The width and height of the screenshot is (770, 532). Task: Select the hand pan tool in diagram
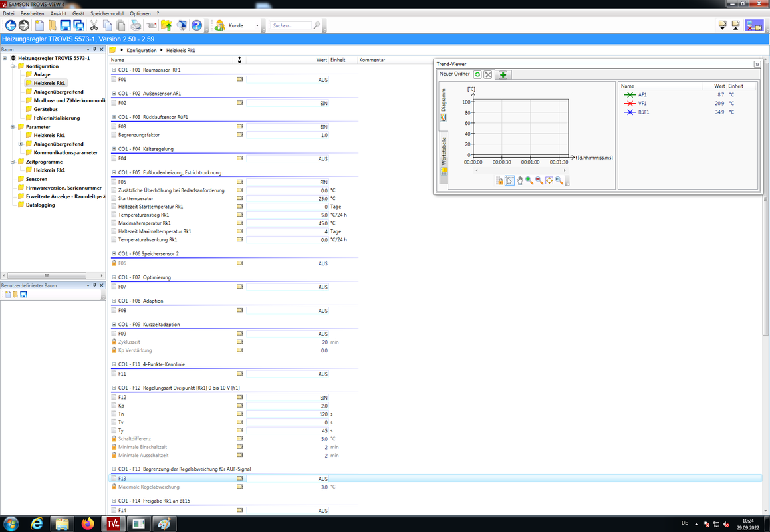519,181
